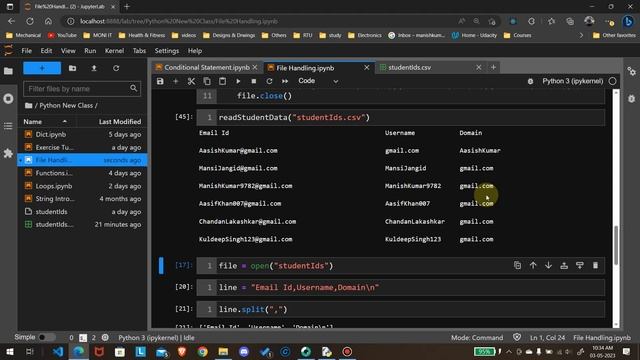Restart the kernel
The image size is (640, 360).
coord(269,81)
